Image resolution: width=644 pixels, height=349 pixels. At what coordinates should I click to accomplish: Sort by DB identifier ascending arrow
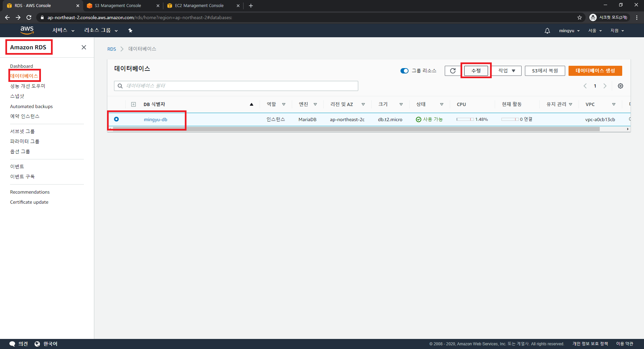click(252, 104)
